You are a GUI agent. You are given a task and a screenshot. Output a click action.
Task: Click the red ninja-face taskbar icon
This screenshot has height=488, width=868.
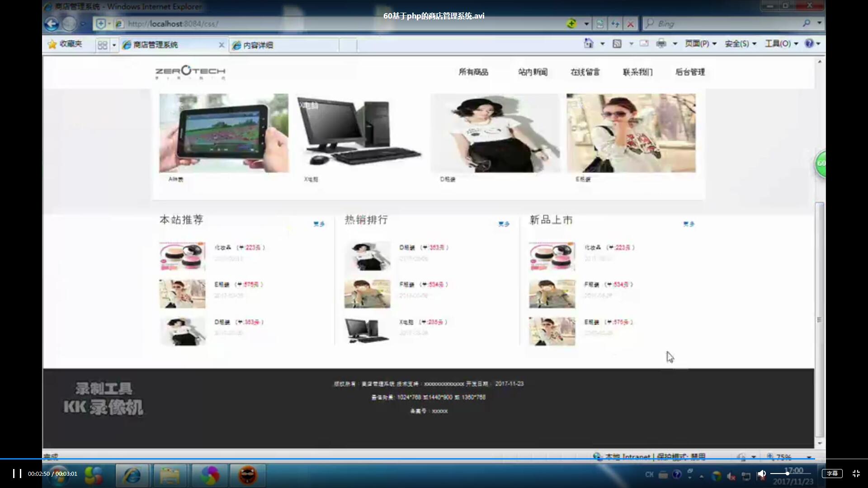point(248,475)
